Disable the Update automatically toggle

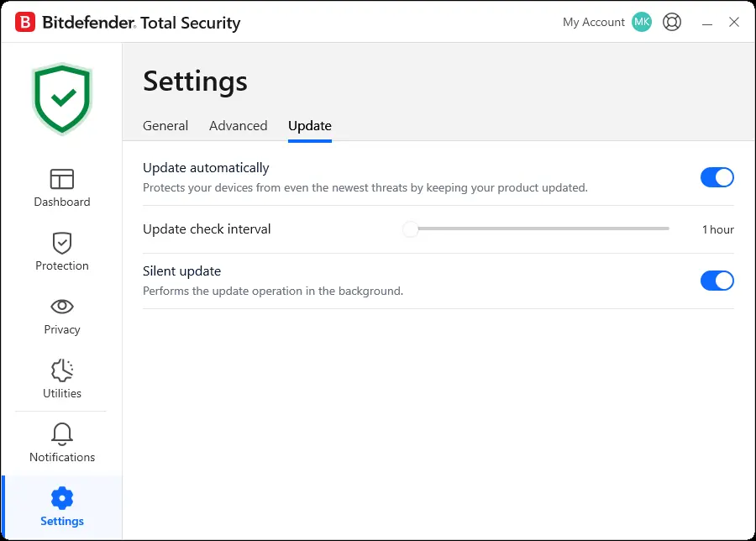point(717,177)
